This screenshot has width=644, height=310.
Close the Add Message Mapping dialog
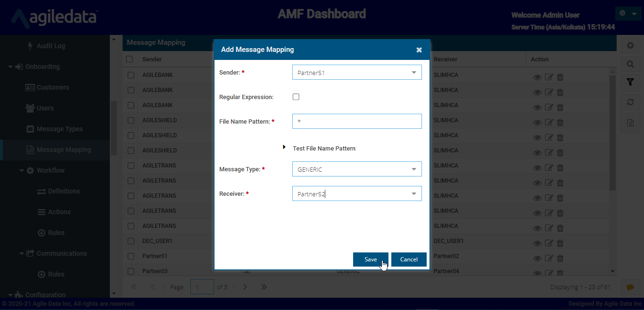(x=419, y=50)
